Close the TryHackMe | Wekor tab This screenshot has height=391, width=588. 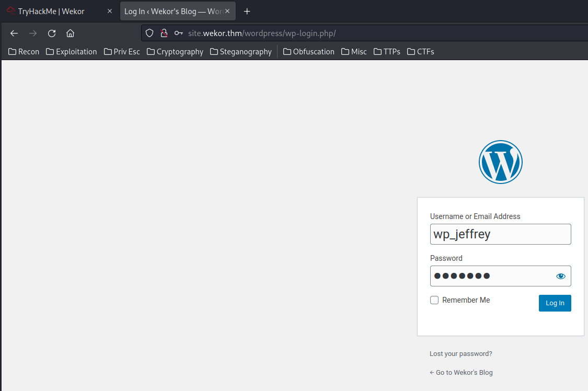(110, 11)
